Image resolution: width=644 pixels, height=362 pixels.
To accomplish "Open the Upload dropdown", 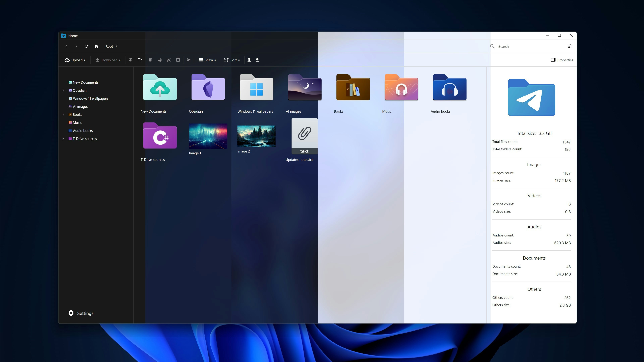I will (x=75, y=60).
